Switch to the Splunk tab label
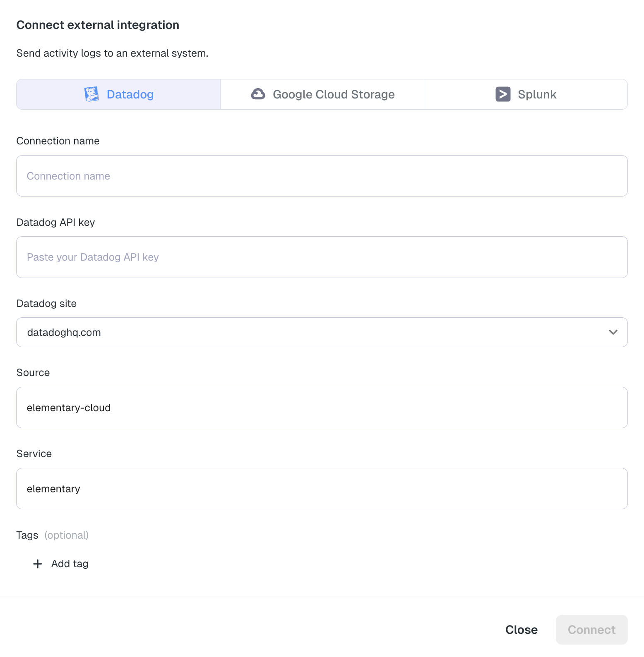Image resolution: width=644 pixels, height=657 pixels. point(537,94)
